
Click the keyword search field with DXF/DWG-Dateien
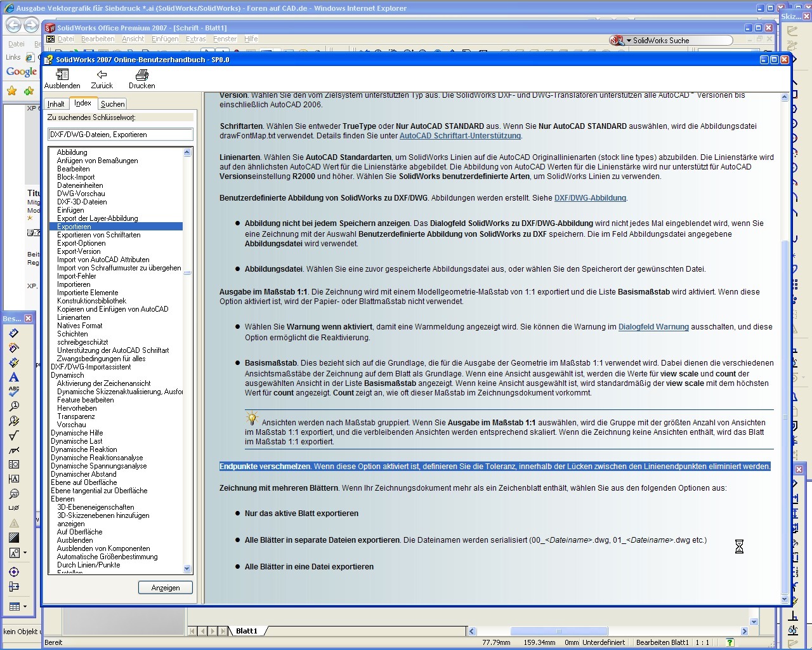tap(121, 135)
